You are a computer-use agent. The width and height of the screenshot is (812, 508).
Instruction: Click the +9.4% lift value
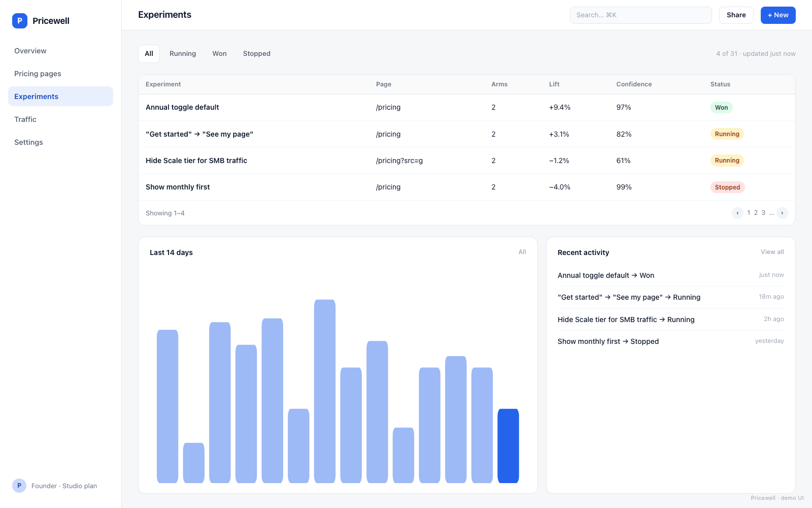click(560, 108)
